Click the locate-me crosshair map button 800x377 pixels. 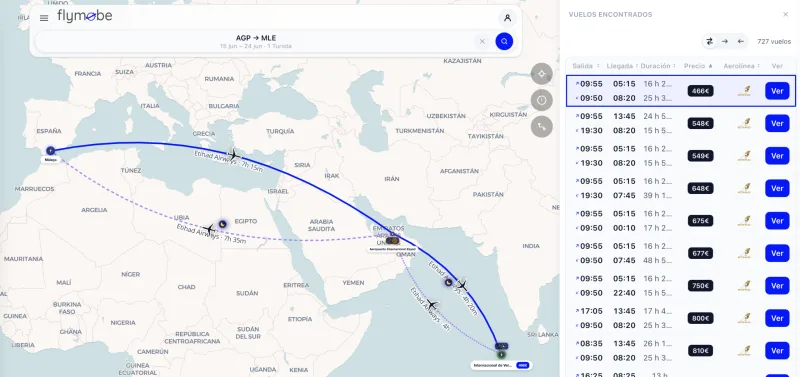point(541,74)
